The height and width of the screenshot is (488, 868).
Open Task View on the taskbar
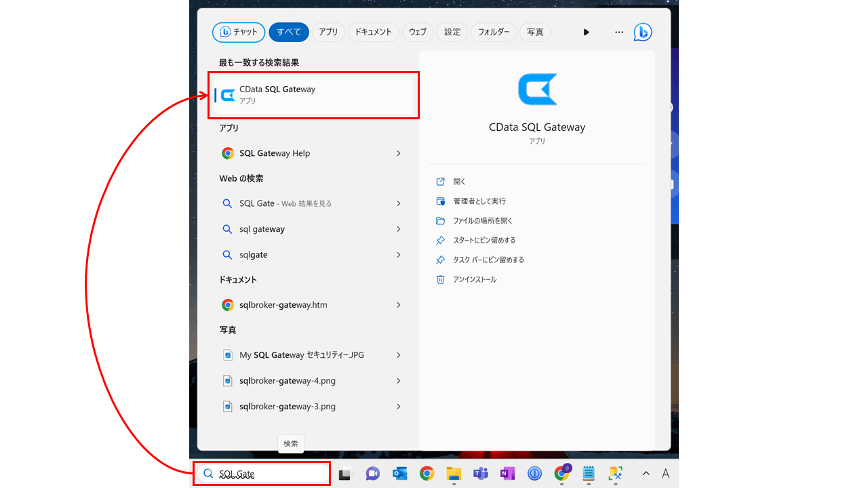pyautogui.click(x=346, y=474)
